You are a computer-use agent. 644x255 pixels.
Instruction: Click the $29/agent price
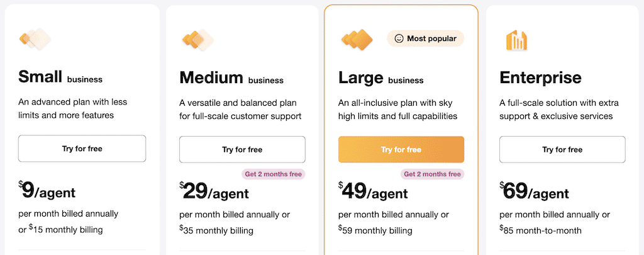point(214,192)
